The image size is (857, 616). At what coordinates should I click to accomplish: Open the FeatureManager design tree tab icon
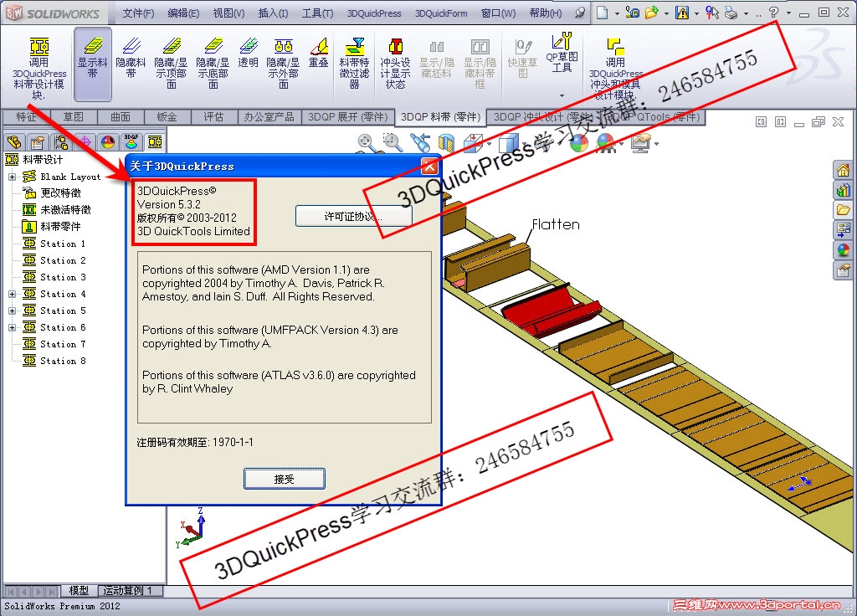tap(14, 142)
